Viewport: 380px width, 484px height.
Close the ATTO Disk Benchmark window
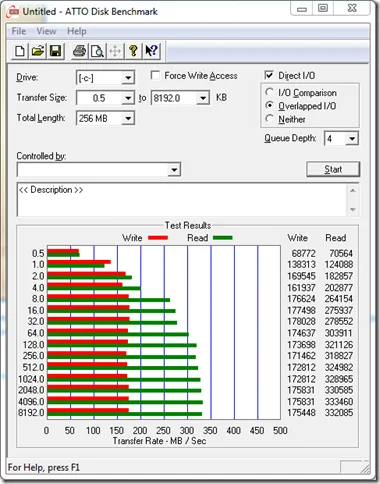click(352, 8)
